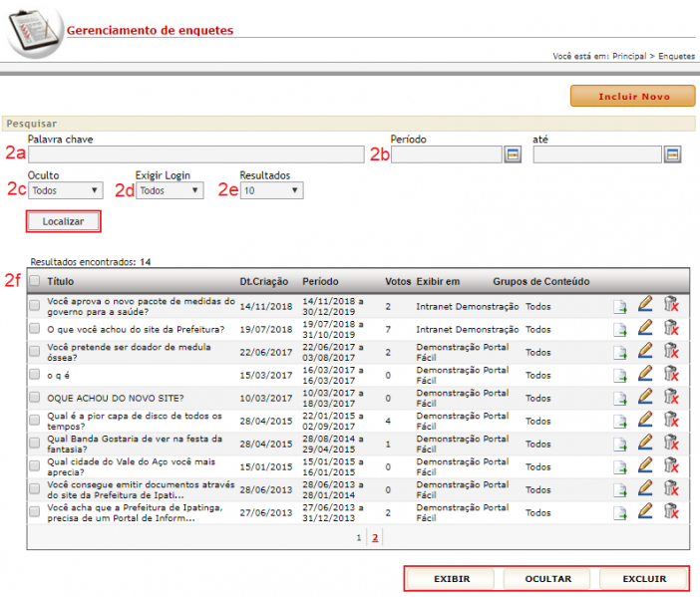The height and width of the screenshot is (597, 700).
Task: Open the Resultados per page dropdown
Action: (271, 190)
